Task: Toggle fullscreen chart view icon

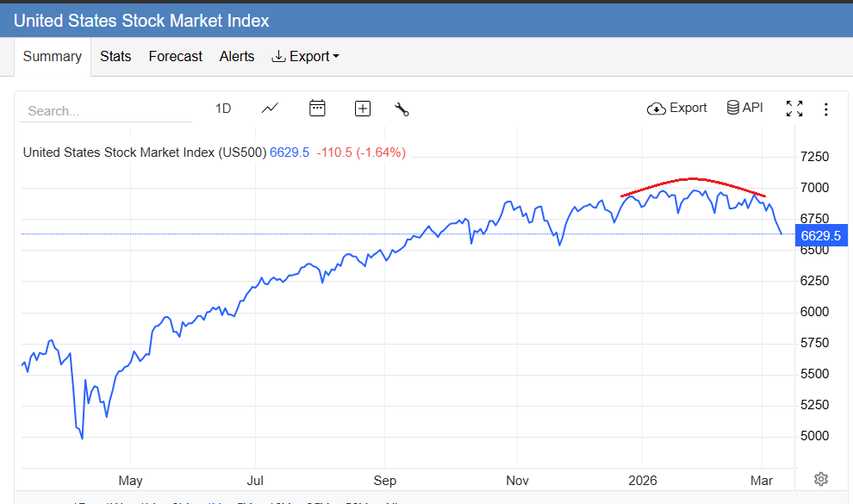Action: coord(794,109)
